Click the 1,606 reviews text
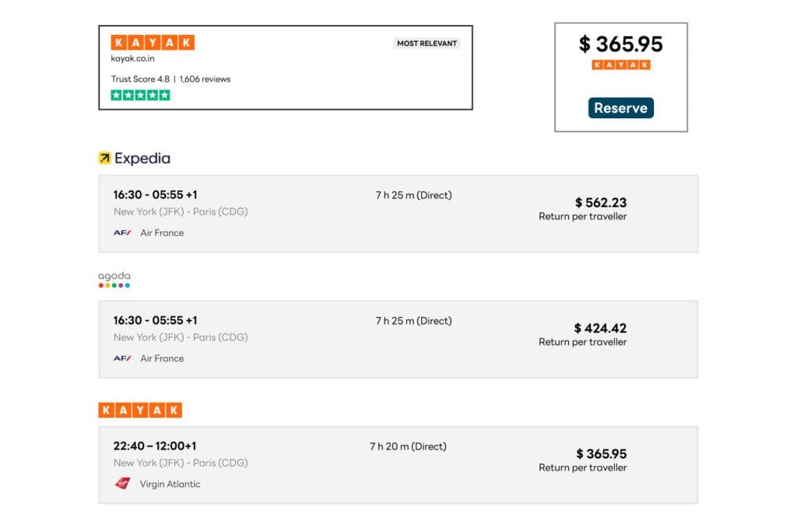This screenshot has height=532, width=797. (x=205, y=79)
